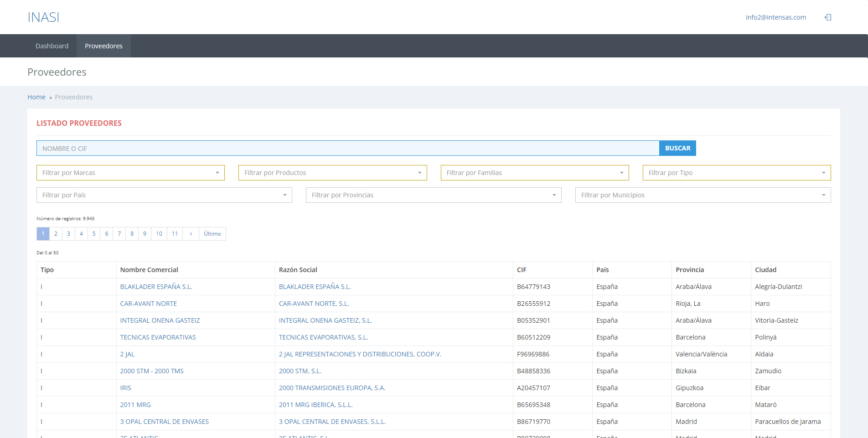
Task: Click the Home breadcrumb link
Action: point(36,97)
